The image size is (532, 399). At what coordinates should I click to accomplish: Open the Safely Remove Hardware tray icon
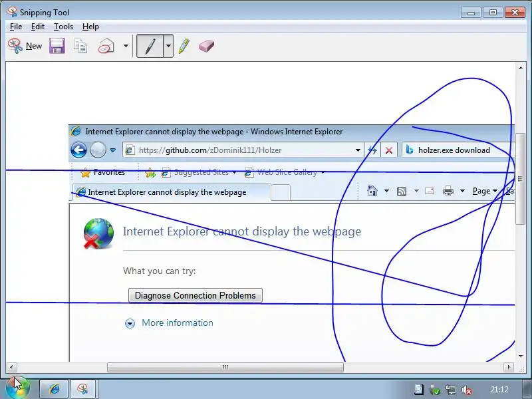coord(435,390)
